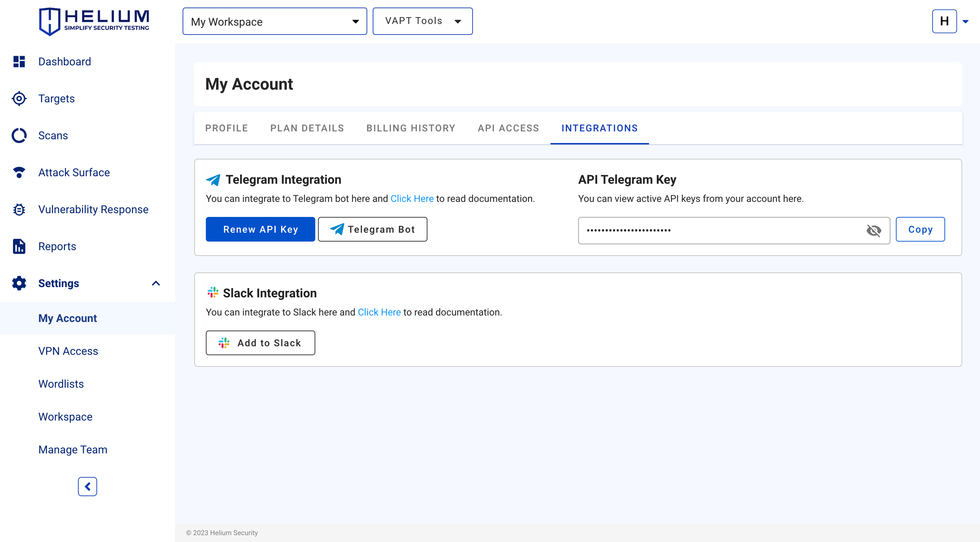Click the Vulnerability Response bug icon
Viewport: 980px width, 542px height.
click(x=19, y=209)
